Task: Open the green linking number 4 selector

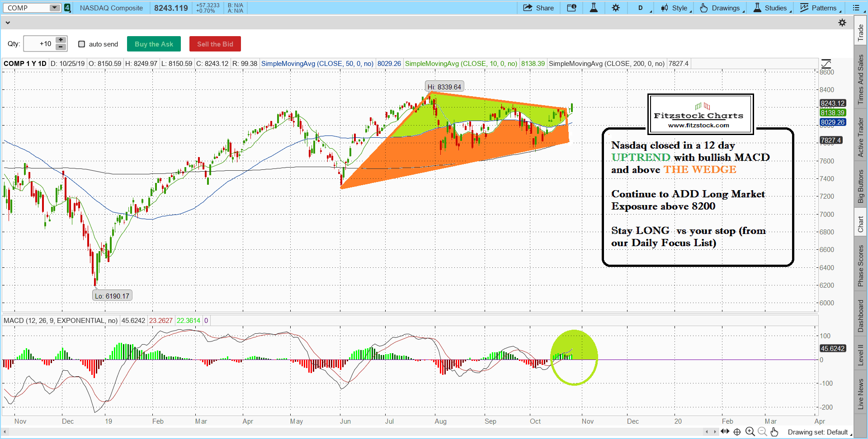Action: [67, 8]
